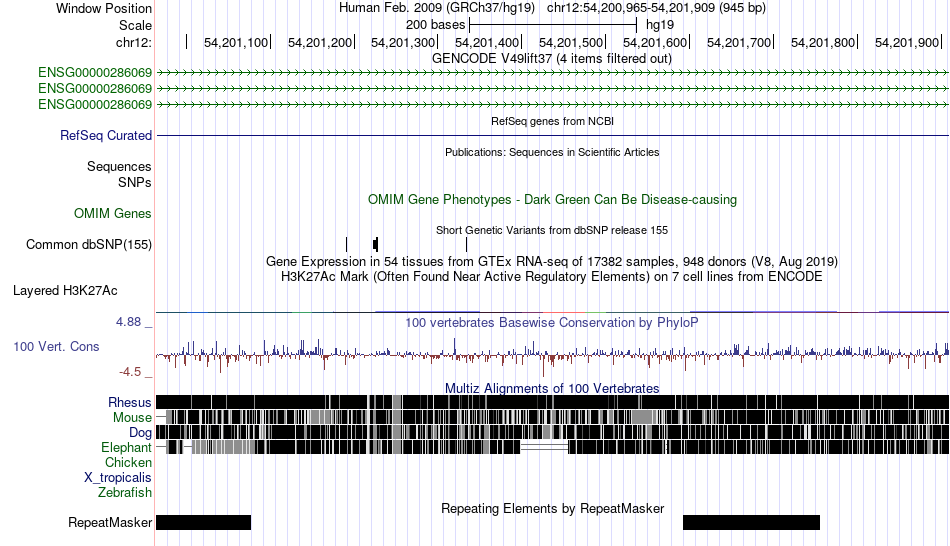Image resolution: width=950 pixels, height=546 pixels.
Task: Open the GTEx Gene Expression track title
Action: (x=552, y=262)
